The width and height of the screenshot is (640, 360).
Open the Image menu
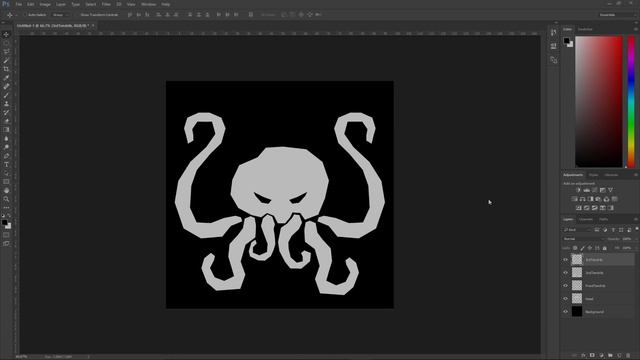click(45, 4)
